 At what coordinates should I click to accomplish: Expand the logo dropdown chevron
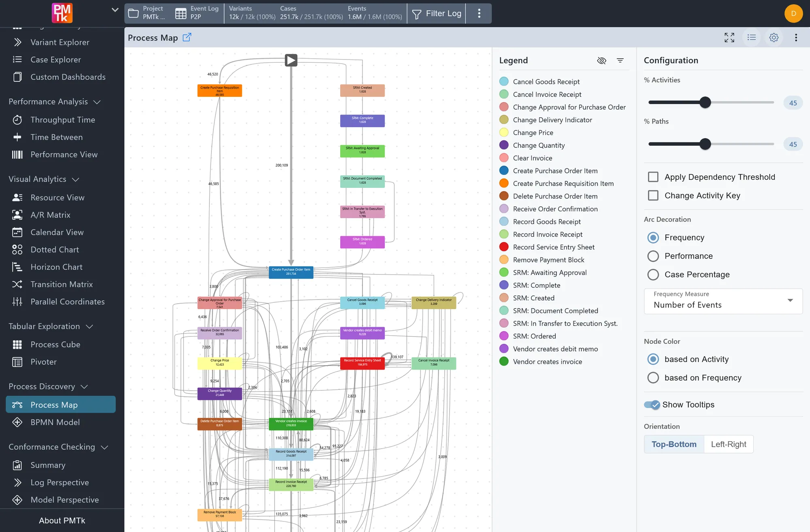point(115,10)
